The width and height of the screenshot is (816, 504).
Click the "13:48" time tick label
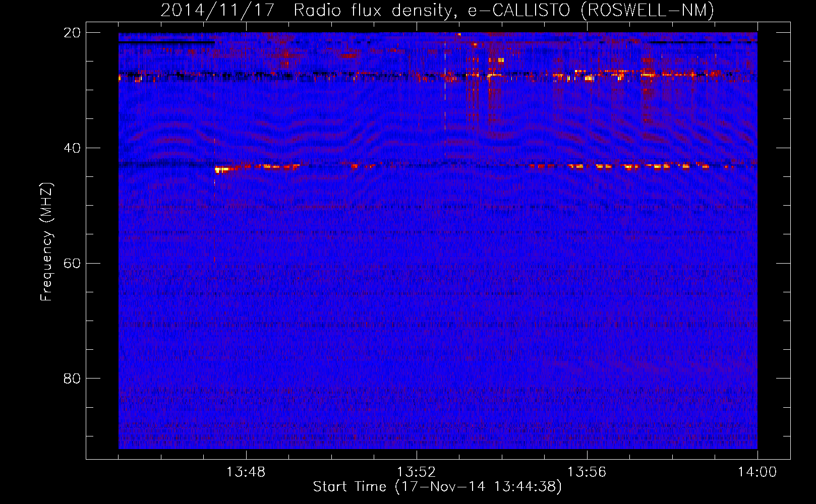pos(246,472)
